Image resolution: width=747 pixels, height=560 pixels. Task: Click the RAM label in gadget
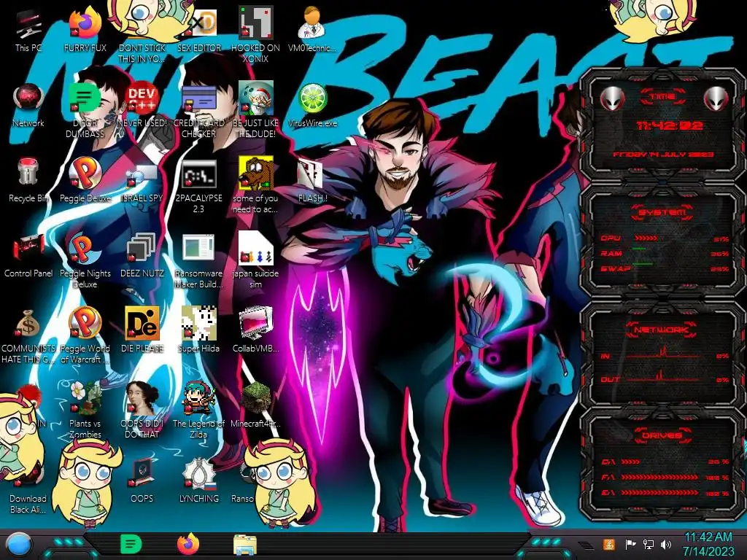611,253
